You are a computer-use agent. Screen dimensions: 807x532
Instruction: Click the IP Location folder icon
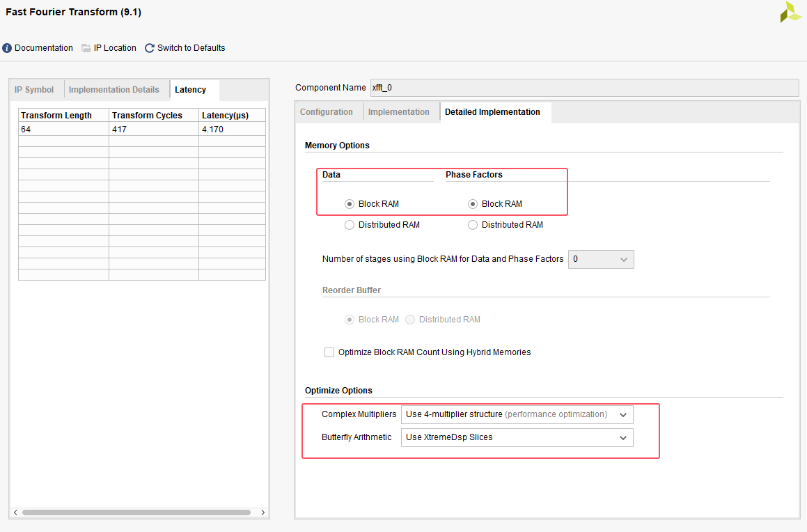[86, 48]
